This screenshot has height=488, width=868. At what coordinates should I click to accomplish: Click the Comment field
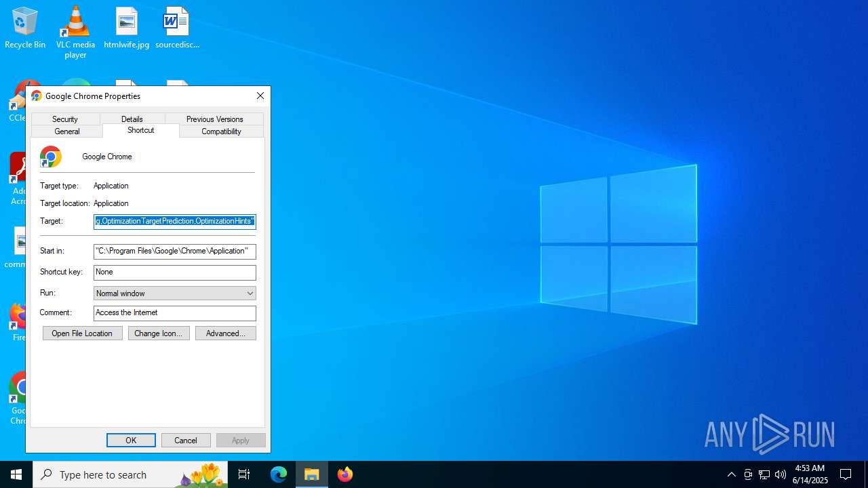tap(175, 313)
